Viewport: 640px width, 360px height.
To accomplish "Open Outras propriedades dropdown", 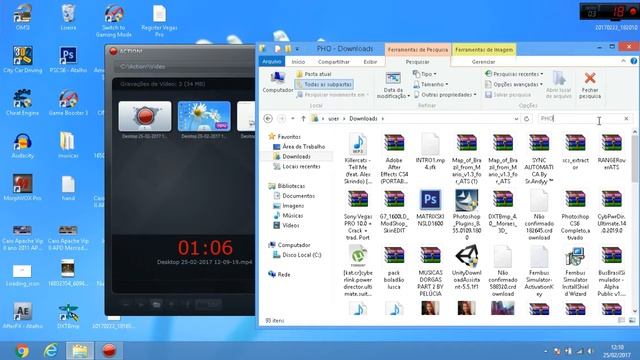I will pos(445,95).
